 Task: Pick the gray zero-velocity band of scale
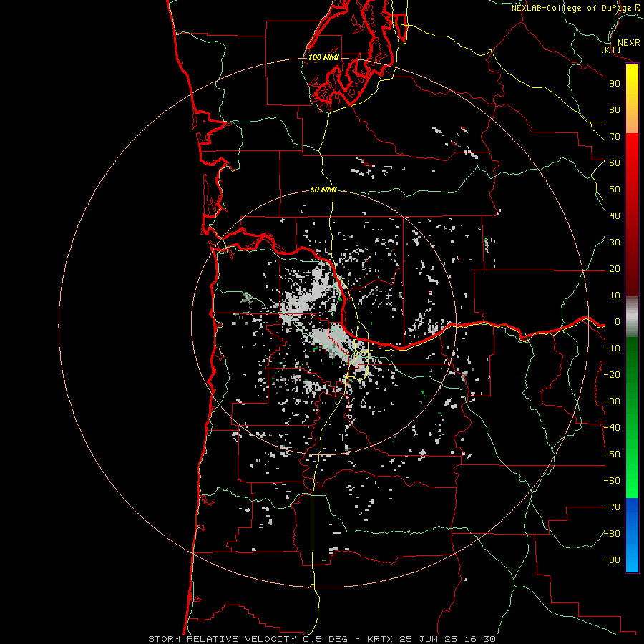pos(632,317)
